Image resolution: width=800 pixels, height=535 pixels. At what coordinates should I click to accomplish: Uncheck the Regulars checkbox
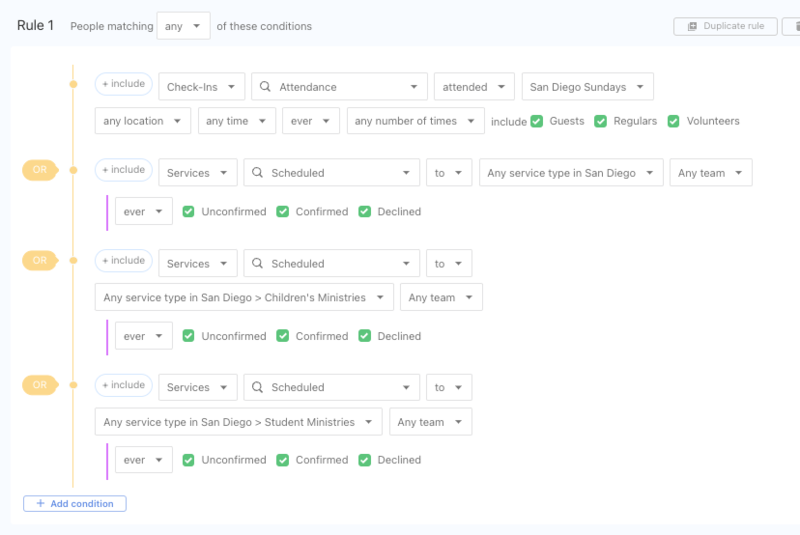point(600,121)
